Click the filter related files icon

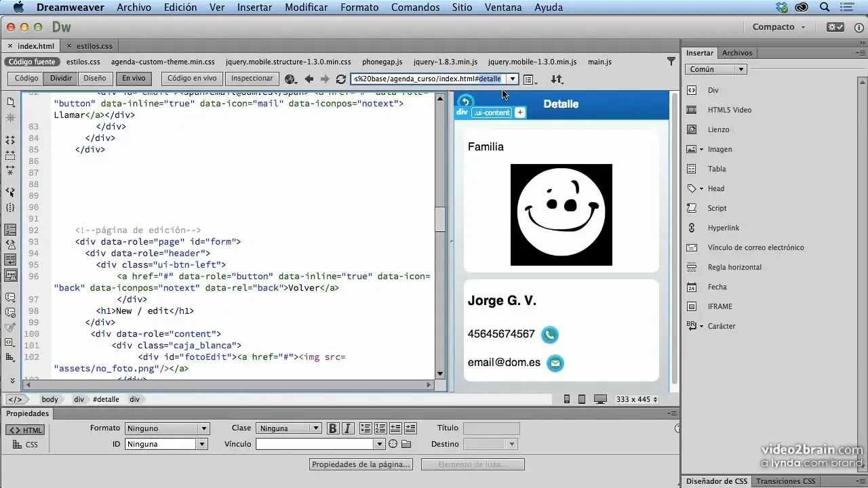pyautogui.click(x=671, y=62)
